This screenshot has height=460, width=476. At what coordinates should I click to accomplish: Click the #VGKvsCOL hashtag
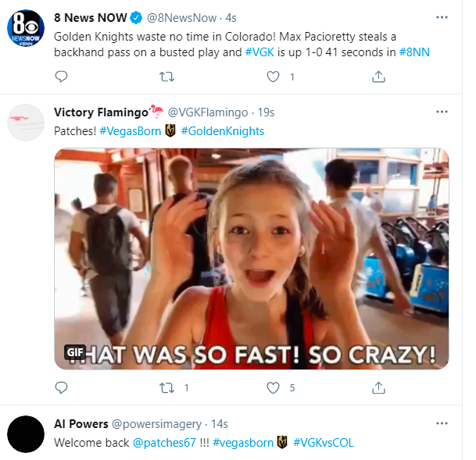coord(323,443)
